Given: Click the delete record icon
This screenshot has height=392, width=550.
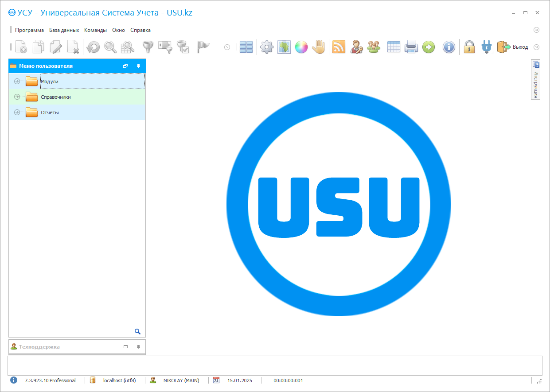Looking at the screenshot, I should tap(73, 47).
